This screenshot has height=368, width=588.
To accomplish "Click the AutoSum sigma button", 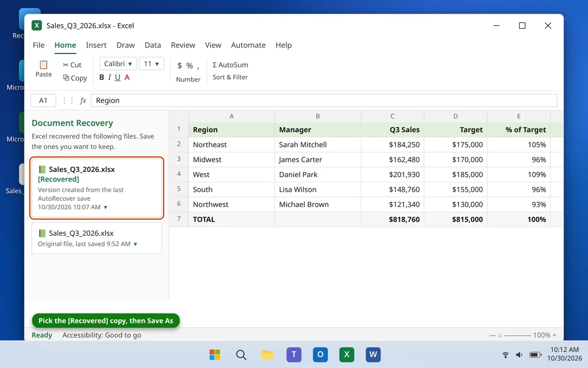I will (230, 64).
